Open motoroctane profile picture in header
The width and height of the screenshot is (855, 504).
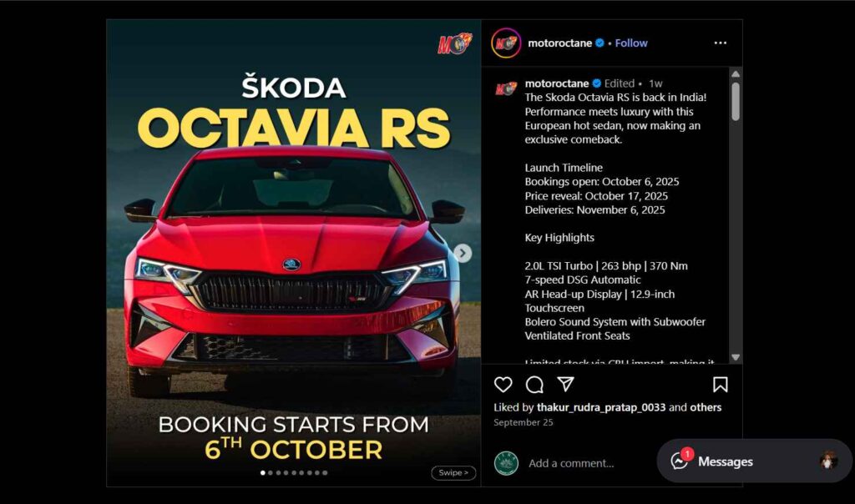click(506, 43)
